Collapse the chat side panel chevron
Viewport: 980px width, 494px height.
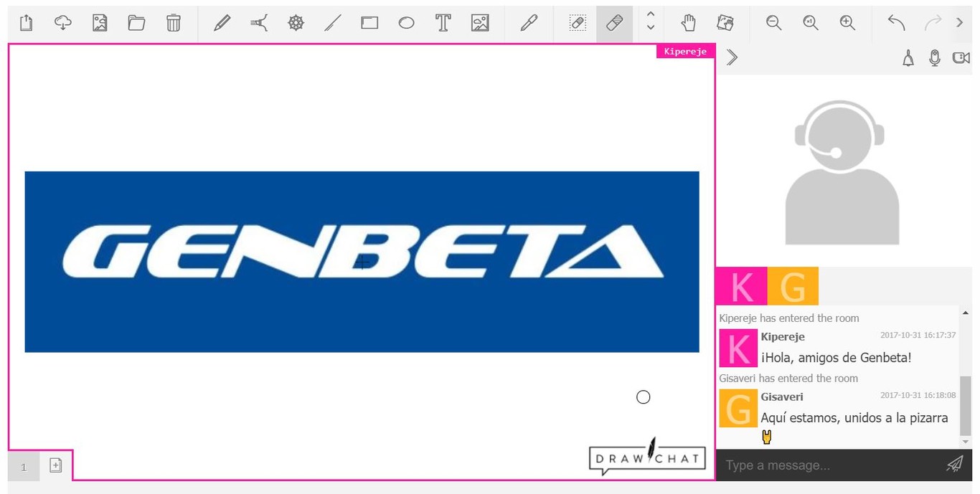pos(732,57)
